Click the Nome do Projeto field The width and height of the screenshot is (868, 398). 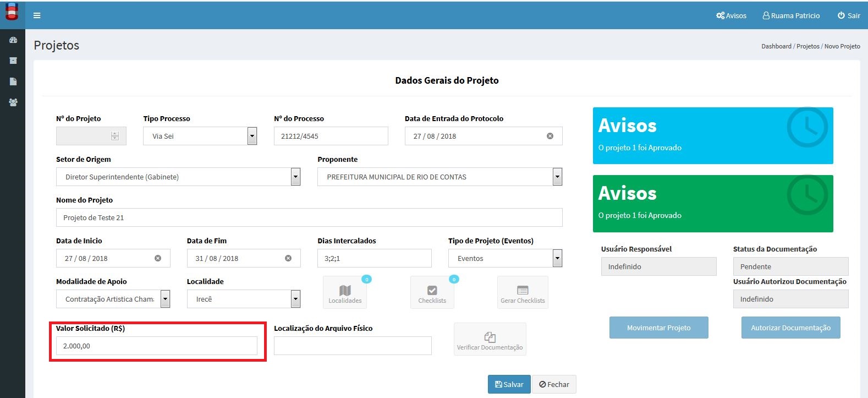click(x=309, y=217)
